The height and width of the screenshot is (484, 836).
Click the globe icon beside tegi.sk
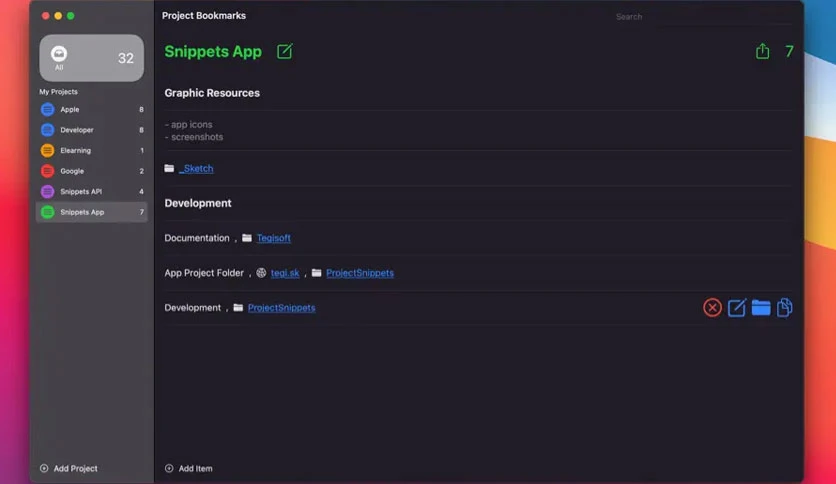point(261,273)
